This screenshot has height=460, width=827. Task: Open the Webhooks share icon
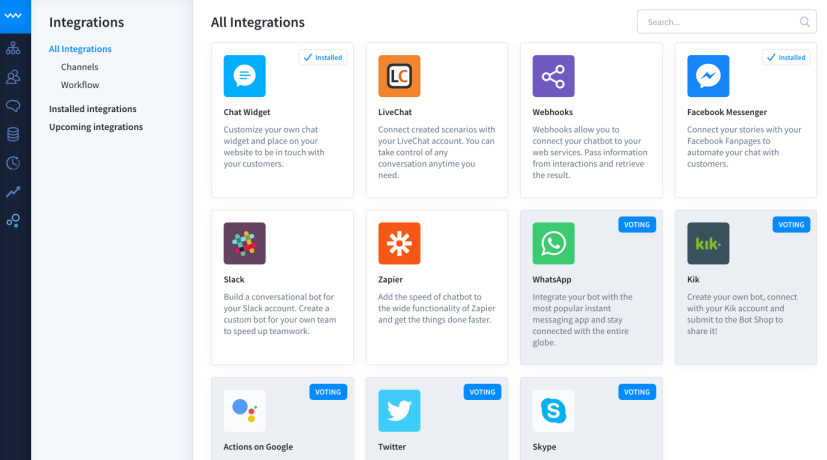tap(553, 76)
